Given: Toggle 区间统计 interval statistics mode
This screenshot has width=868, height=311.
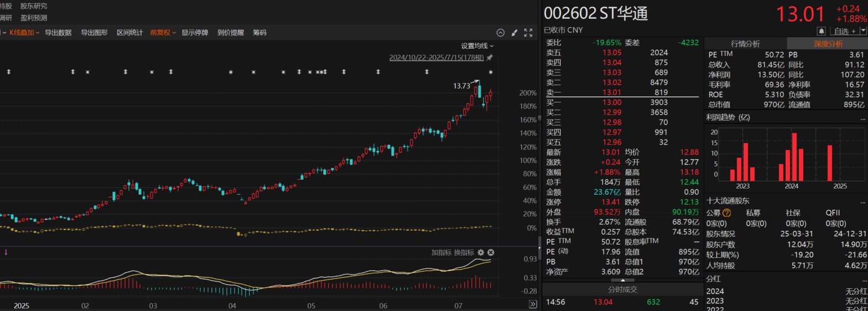Looking at the screenshot, I should [129, 33].
